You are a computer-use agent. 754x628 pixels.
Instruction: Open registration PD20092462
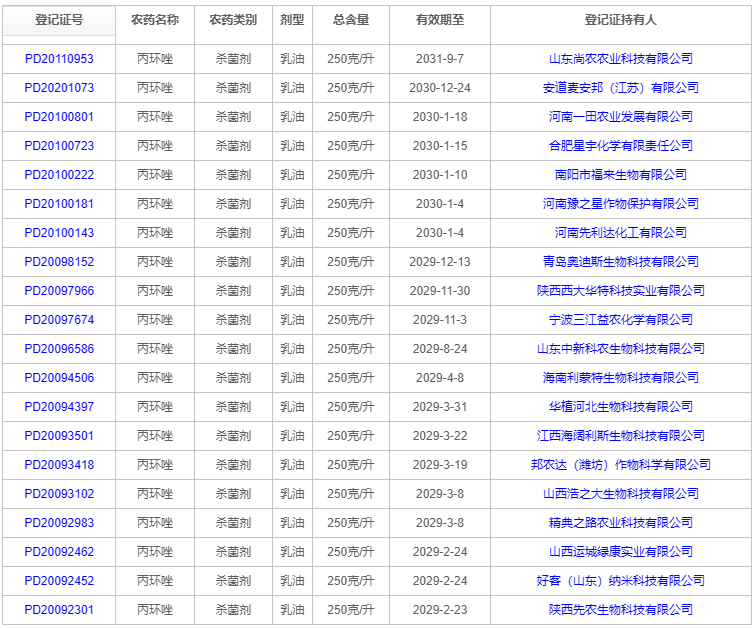click(59, 552)
